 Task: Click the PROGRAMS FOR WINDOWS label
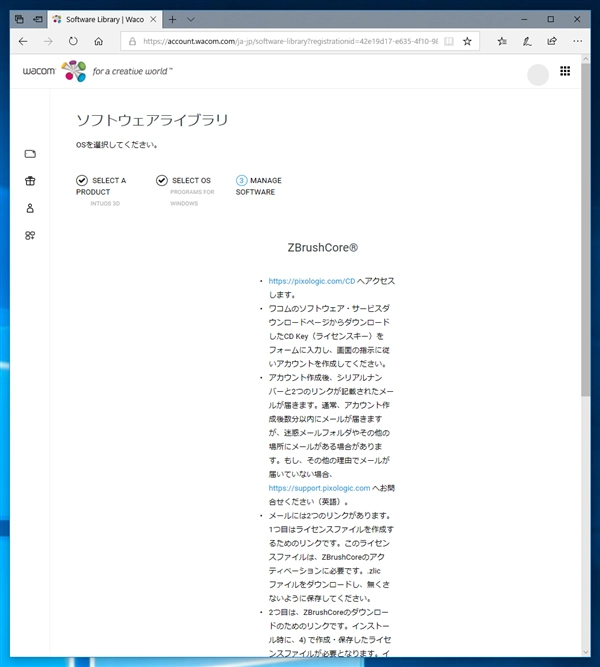coord(192,197)
